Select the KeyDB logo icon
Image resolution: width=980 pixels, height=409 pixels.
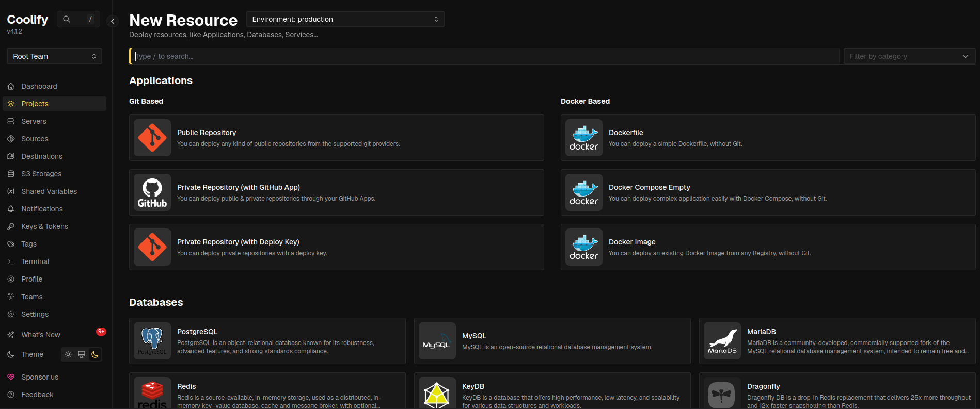pos(437,393)
